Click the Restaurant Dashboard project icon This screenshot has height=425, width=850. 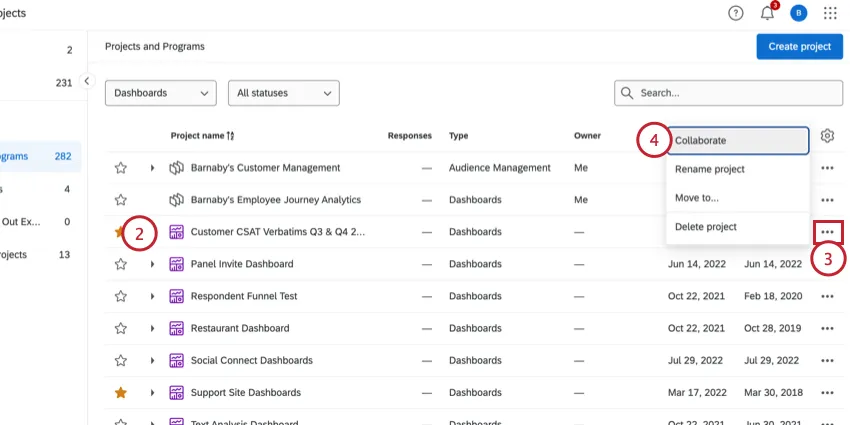coord(177,328)
